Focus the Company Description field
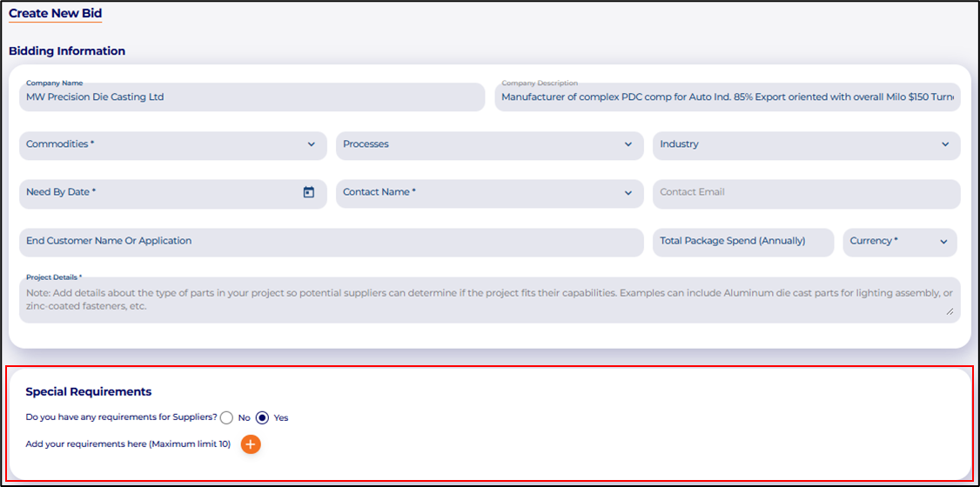The height and width of the screenshot is (487, 980). tap(728, 97)
